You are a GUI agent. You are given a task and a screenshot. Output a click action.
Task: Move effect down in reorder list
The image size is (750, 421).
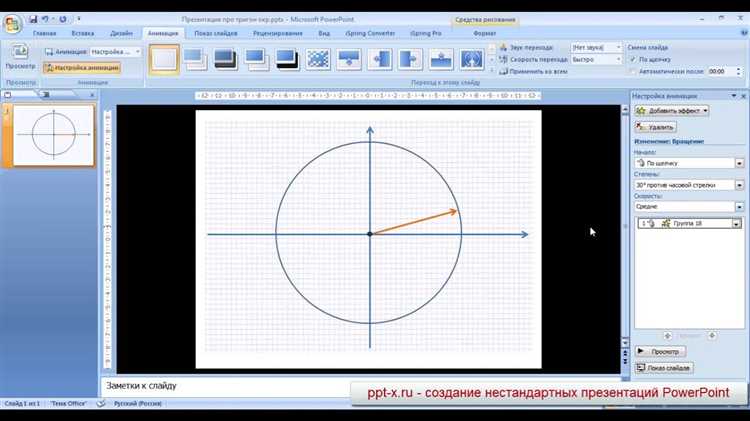coord(712,336)
